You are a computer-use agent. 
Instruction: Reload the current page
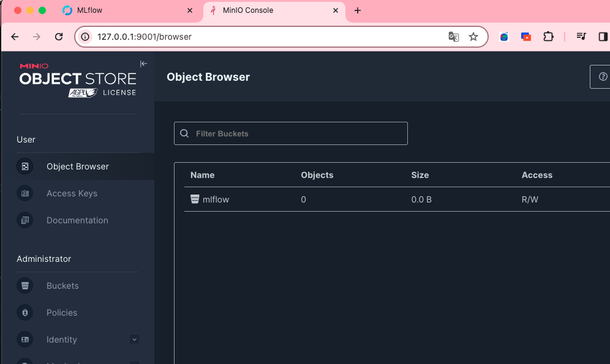(59, 37)
